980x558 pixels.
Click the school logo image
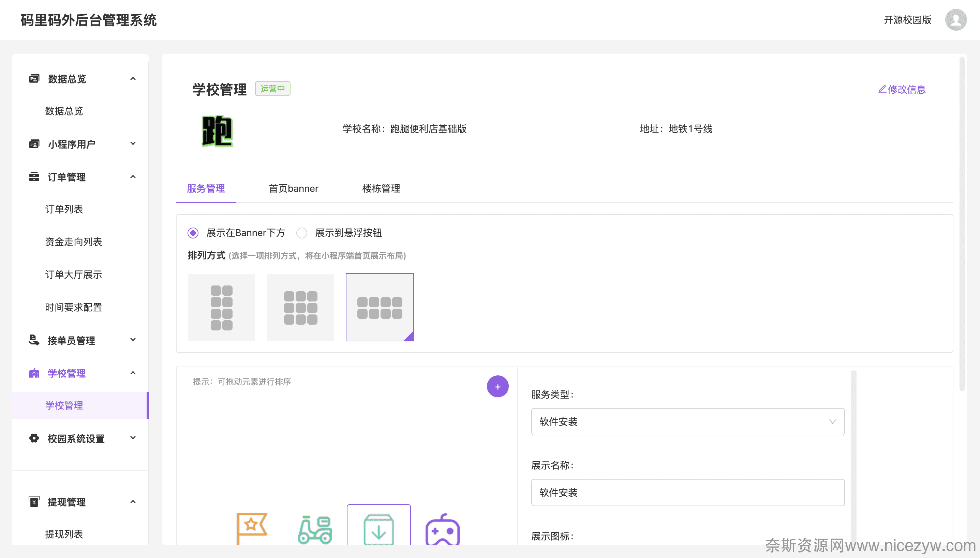click(x=217, y=131)
